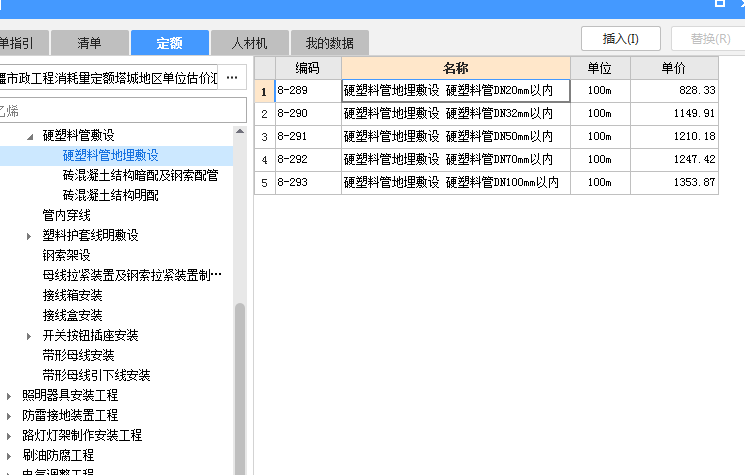Click code cell 8-290
745x475 pixels.
click(x=308, y=114)
